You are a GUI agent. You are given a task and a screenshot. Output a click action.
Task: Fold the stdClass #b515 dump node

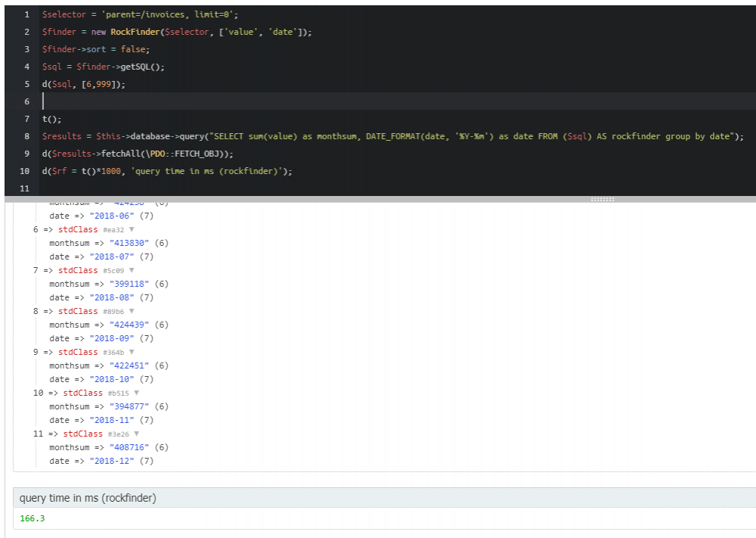[x=136, y=393]
